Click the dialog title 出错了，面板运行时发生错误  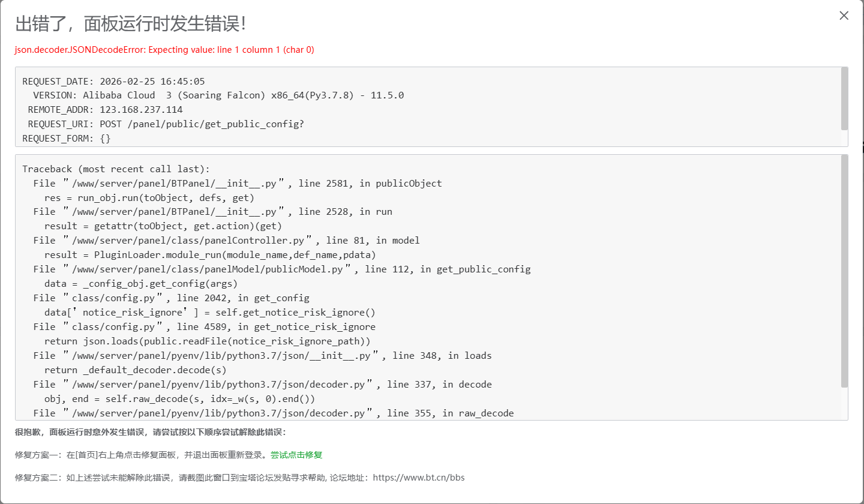pos(129,25)
